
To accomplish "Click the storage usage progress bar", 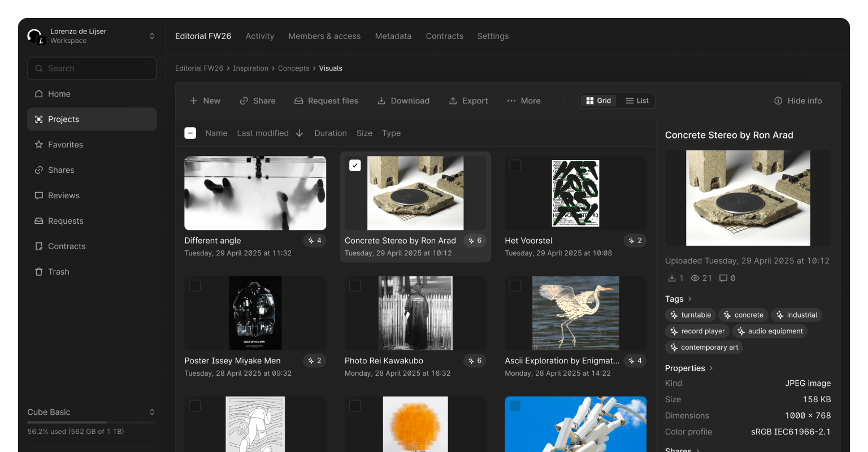I will coord(92,422).
